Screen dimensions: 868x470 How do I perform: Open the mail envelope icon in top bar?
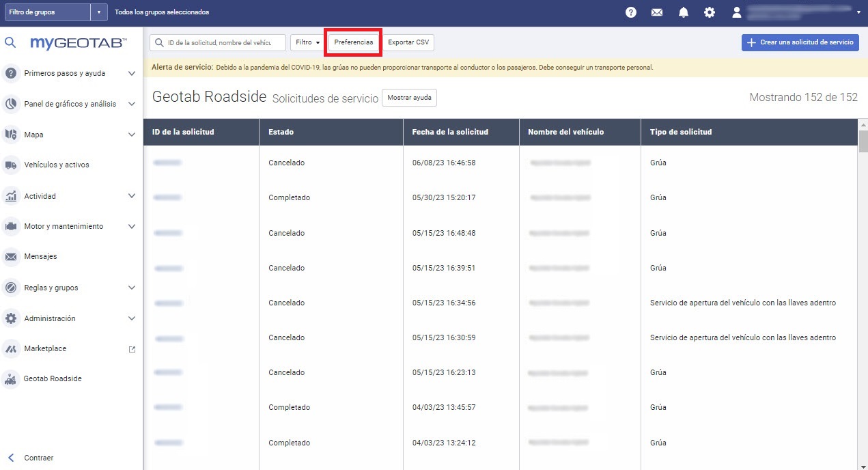tap(657, 12)
